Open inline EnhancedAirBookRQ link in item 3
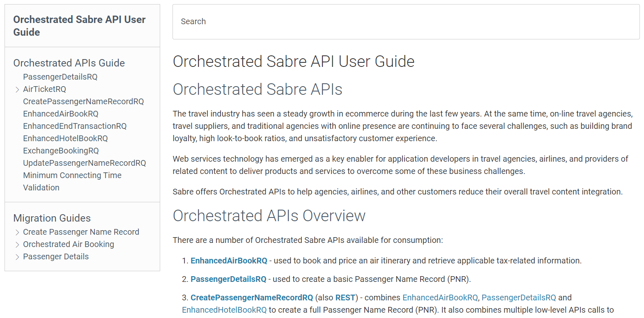This screenshot has height=318, width=644. coord(440,297)
